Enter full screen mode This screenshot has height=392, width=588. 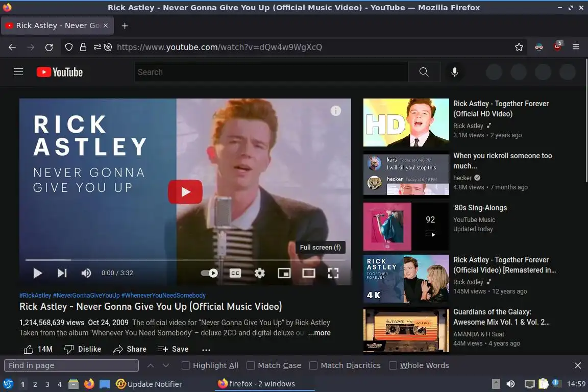click(333, 273)
